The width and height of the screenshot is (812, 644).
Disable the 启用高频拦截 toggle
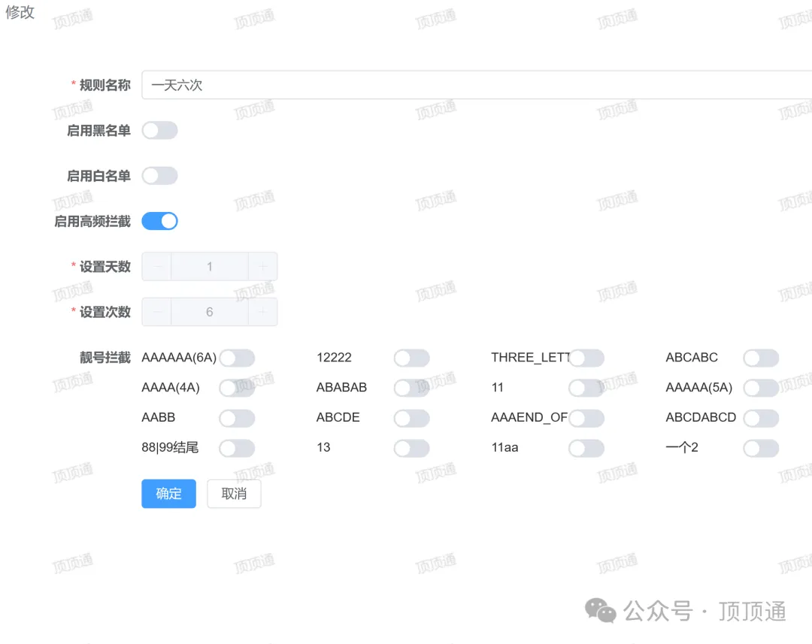159,220
